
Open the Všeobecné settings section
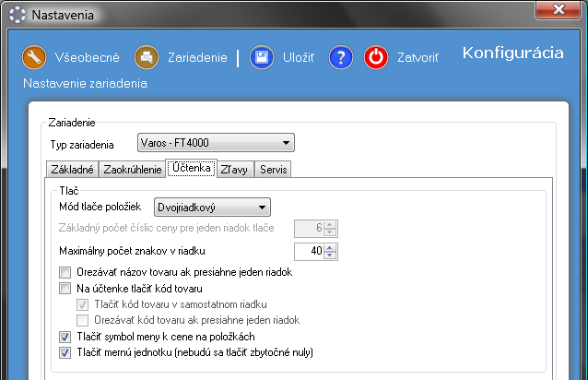tap(87, 57)
